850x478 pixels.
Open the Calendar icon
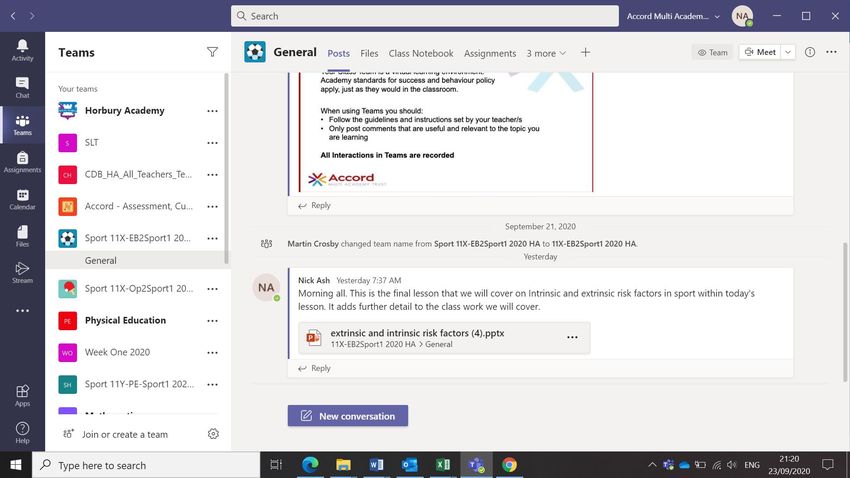point(22,199)
